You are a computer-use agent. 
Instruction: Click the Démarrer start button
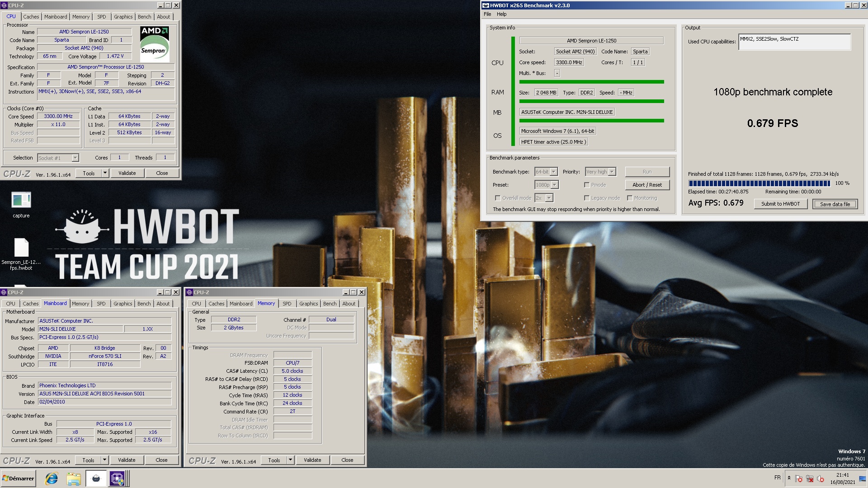point(18,479)
